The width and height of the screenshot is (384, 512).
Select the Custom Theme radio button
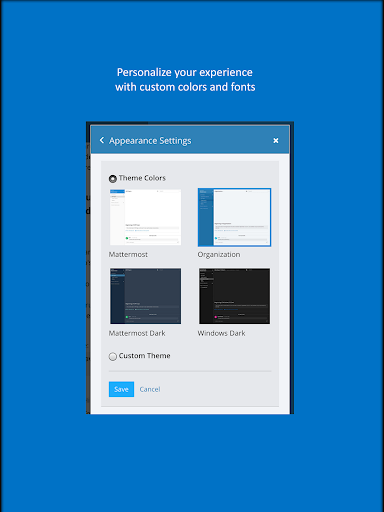coord(113,356)
